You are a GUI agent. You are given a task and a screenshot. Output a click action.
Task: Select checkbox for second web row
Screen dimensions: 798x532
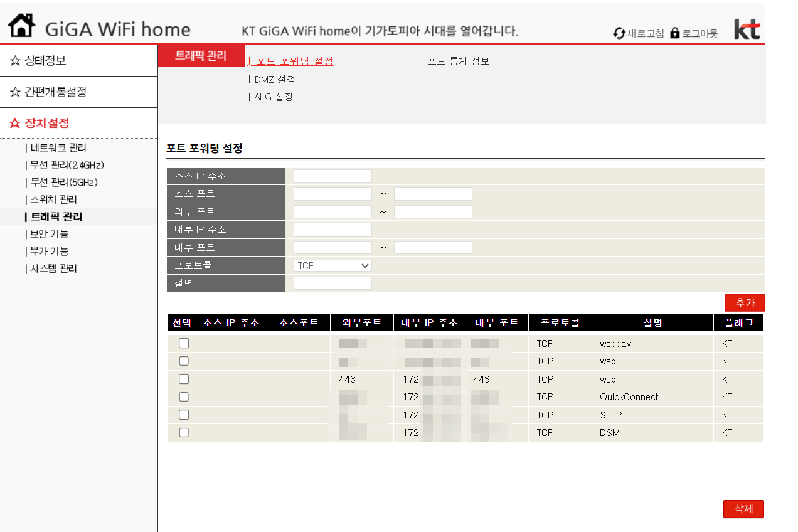coord(184,361)
